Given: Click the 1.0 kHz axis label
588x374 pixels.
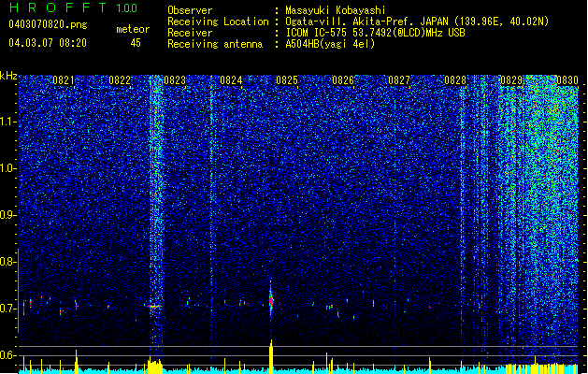Looking at the screenshot, I should point(8,168).
